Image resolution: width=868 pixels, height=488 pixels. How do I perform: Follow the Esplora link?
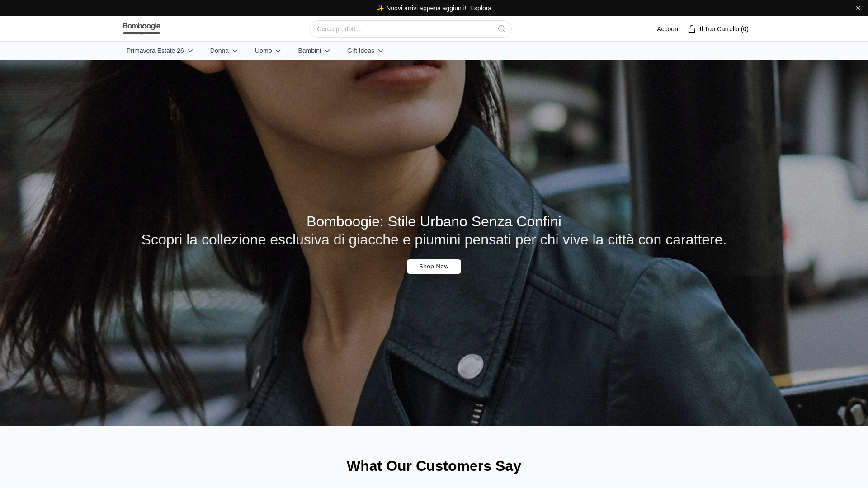[x=481, y=8]
